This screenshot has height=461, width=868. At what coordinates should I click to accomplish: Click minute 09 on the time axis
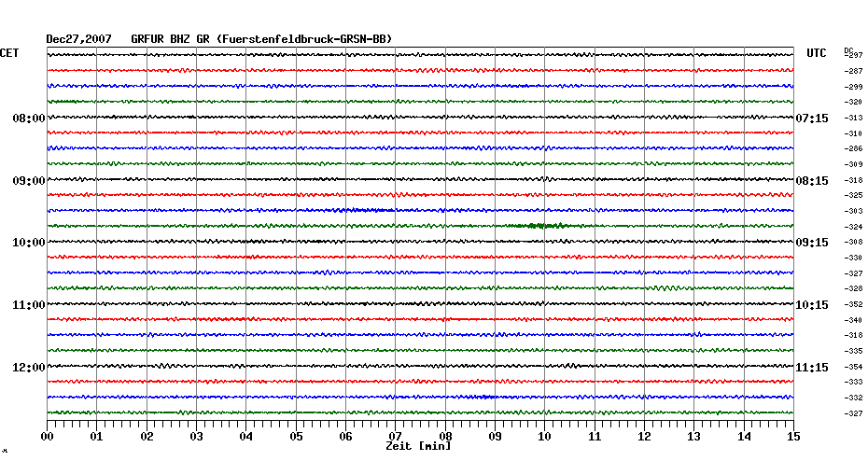pyautogui.click(x=495, y=437)
